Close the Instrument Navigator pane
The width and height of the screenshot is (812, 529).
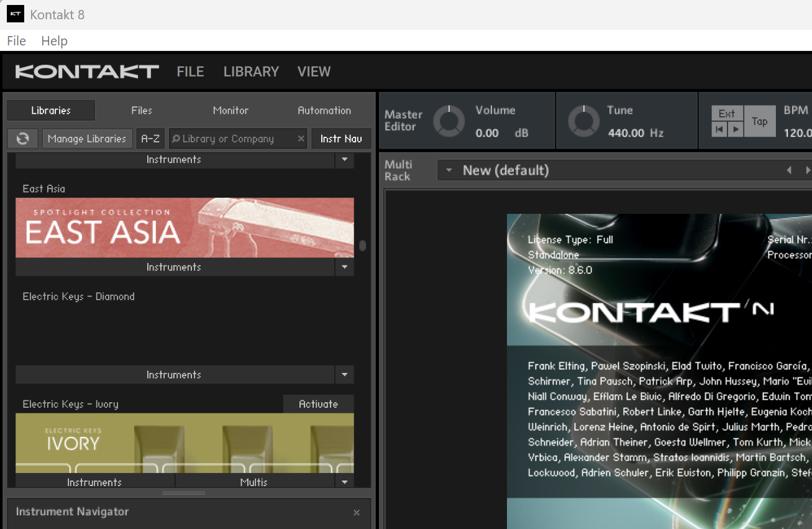pos(357,512)
